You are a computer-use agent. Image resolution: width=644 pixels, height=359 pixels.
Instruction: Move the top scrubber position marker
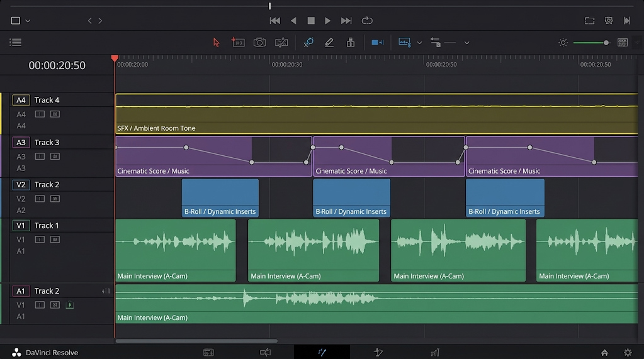tap(270, 6)
